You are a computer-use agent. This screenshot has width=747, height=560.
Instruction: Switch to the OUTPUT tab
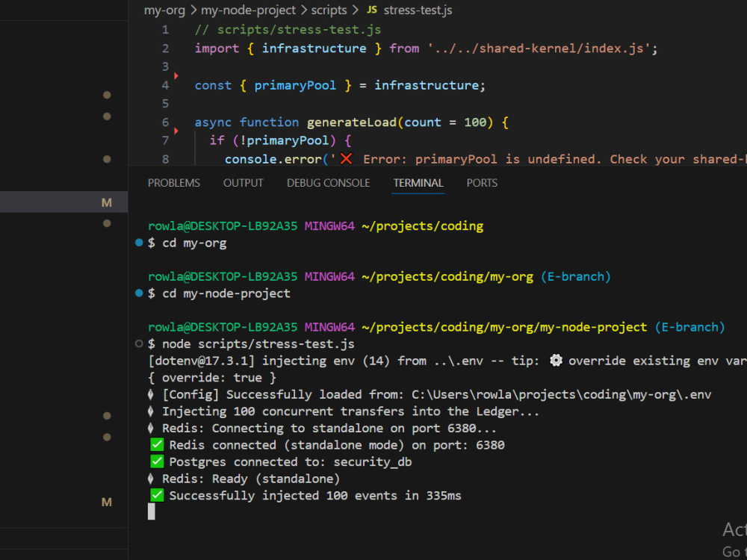(x=243, y=183)
